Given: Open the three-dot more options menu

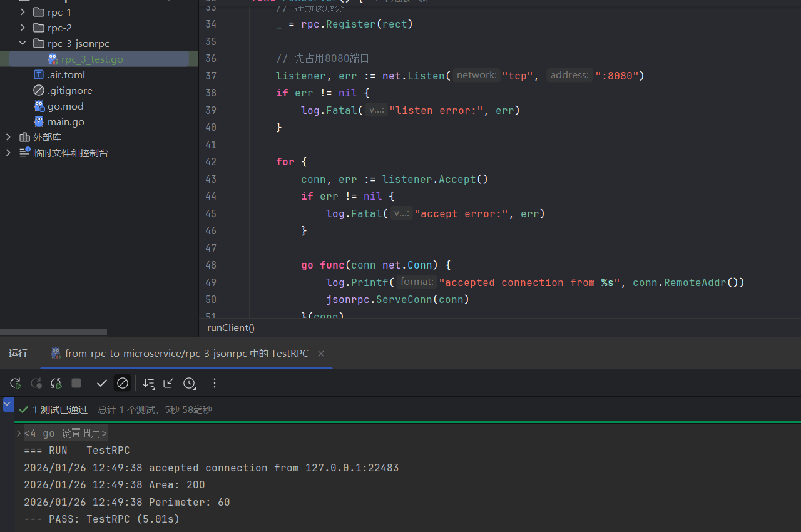Looking at the screenshot, I should (x=215, y=383).
